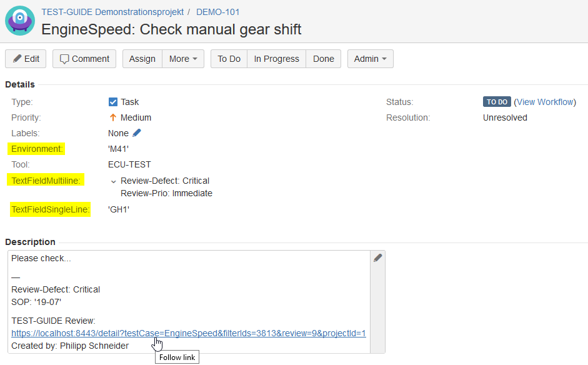Mark the issue as Done
This screenshot has height=365, width=588.
[324, 59]
